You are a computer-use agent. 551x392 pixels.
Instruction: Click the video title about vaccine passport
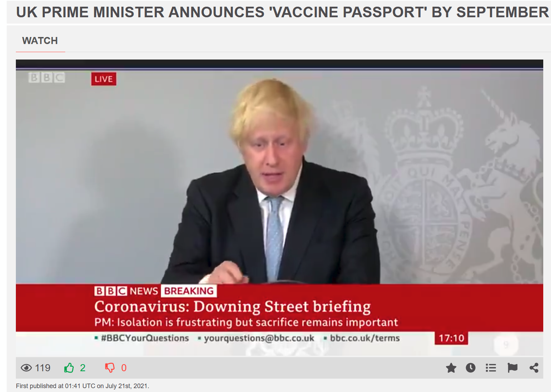click(282, 12)
